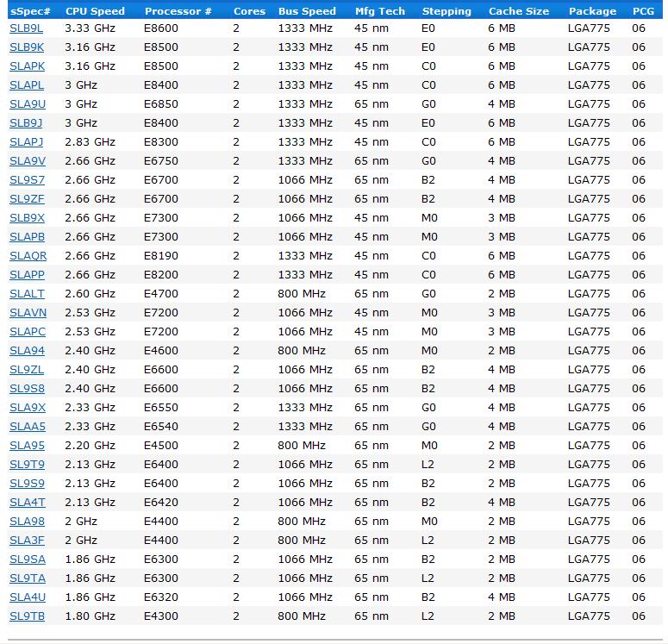The height and width of the screenshot is (644, 668).
Task: Select the E6850 processor number cell
Action: [x=161, y=104]
